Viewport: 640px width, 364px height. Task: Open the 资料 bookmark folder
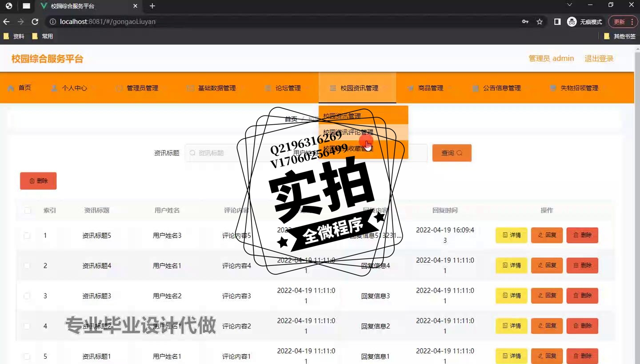pyautogui.click(x=14, y=36)
